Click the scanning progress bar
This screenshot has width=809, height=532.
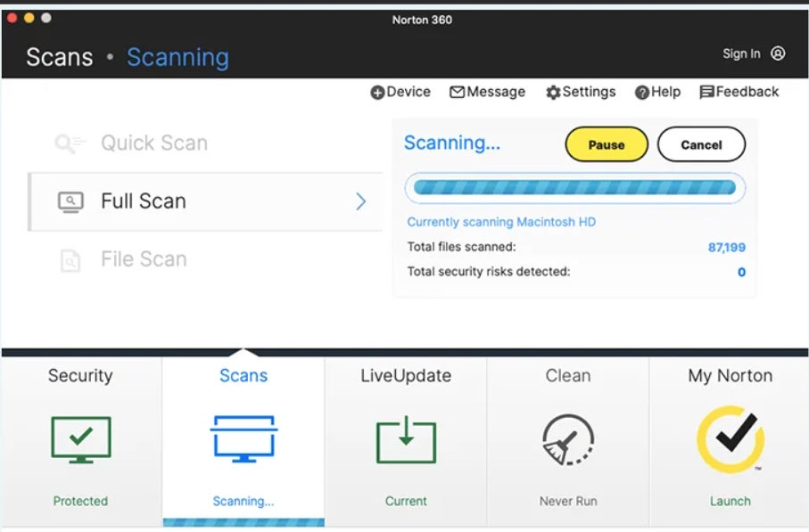click(574, 188)
